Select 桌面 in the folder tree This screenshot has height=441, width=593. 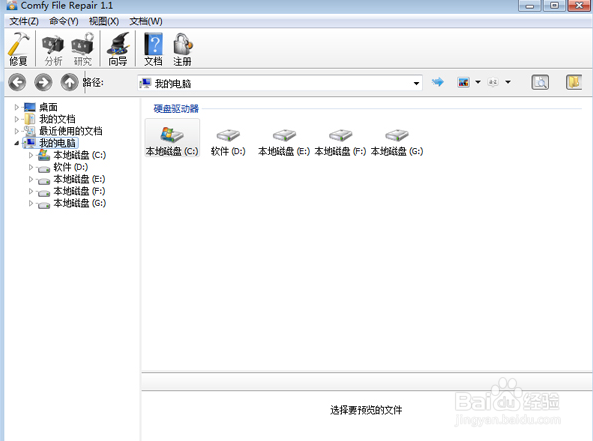coord(48,107)
